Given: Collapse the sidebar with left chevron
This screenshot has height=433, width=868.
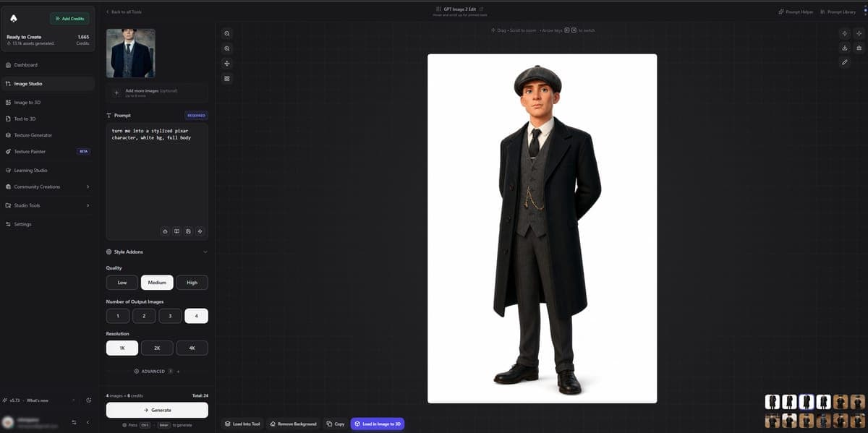Looking at the screenshot, I should 88,422.
